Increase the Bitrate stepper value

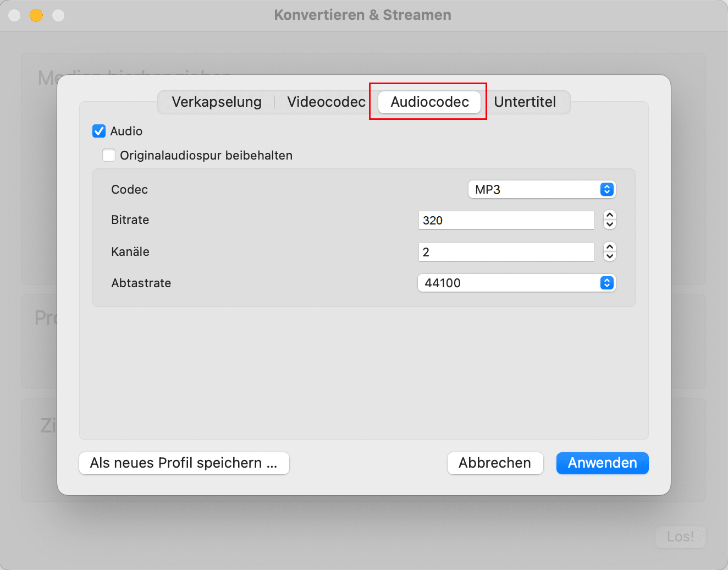pyautogui.click(x=609, y=215)
